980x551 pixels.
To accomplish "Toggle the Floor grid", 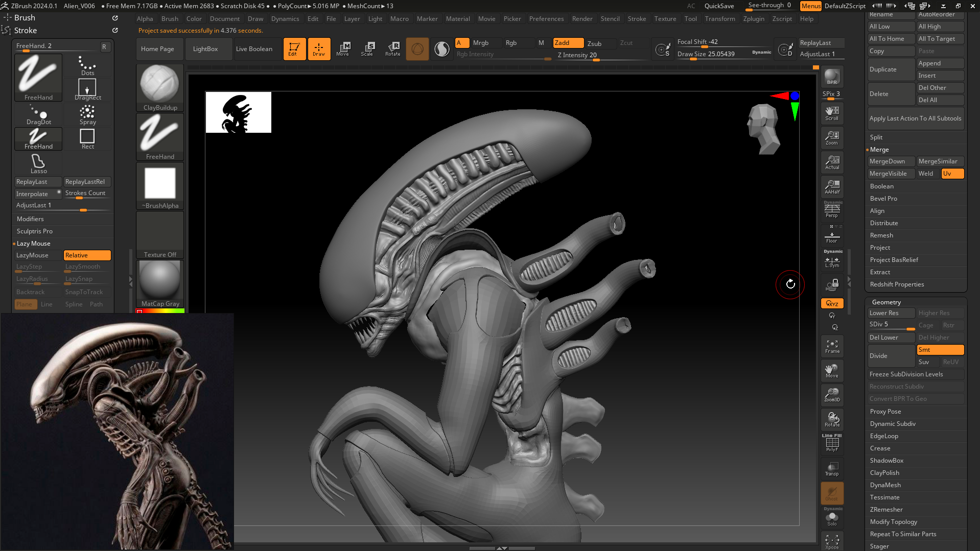I will (x=832, y=235).
